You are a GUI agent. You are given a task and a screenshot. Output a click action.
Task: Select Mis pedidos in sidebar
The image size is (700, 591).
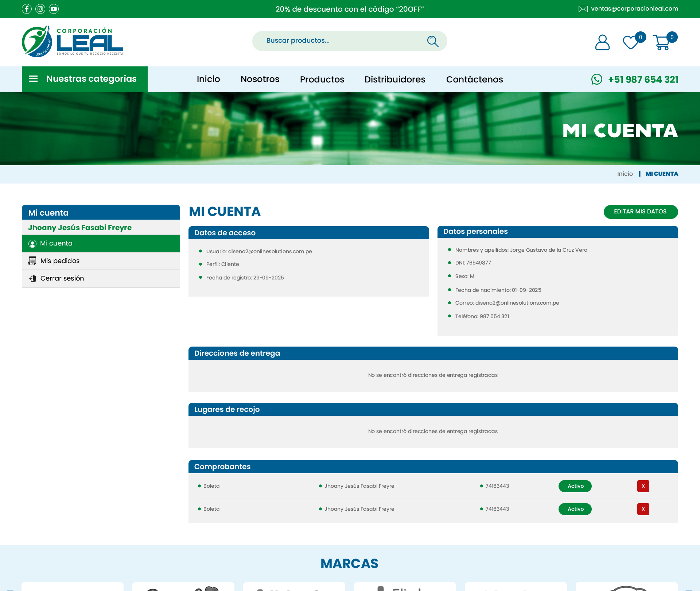[60, 261]
